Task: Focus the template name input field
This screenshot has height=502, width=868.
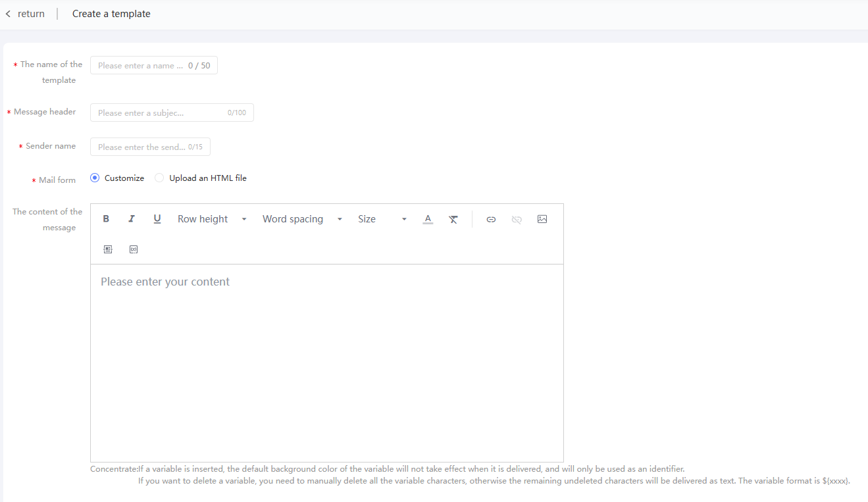Action: click(154, 65)
